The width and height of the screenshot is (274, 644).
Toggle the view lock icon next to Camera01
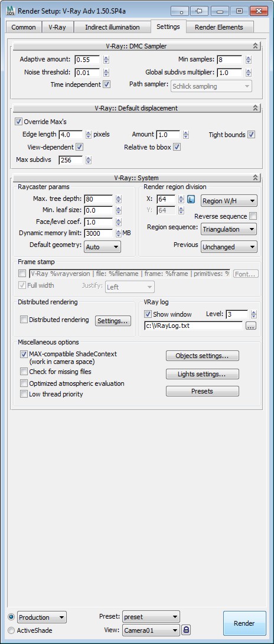tap(186, 630)
